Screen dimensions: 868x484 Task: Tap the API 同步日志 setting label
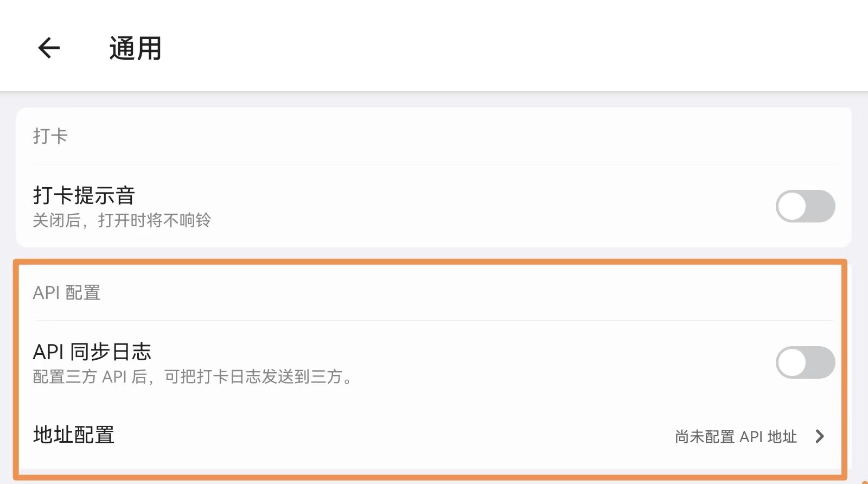click(92, 352)
